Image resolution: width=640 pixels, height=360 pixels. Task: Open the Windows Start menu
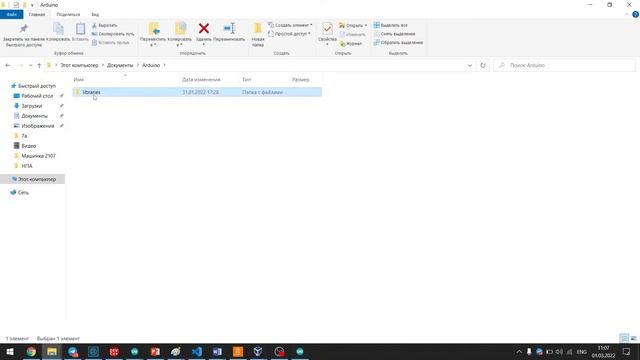(x=10, y=351)
